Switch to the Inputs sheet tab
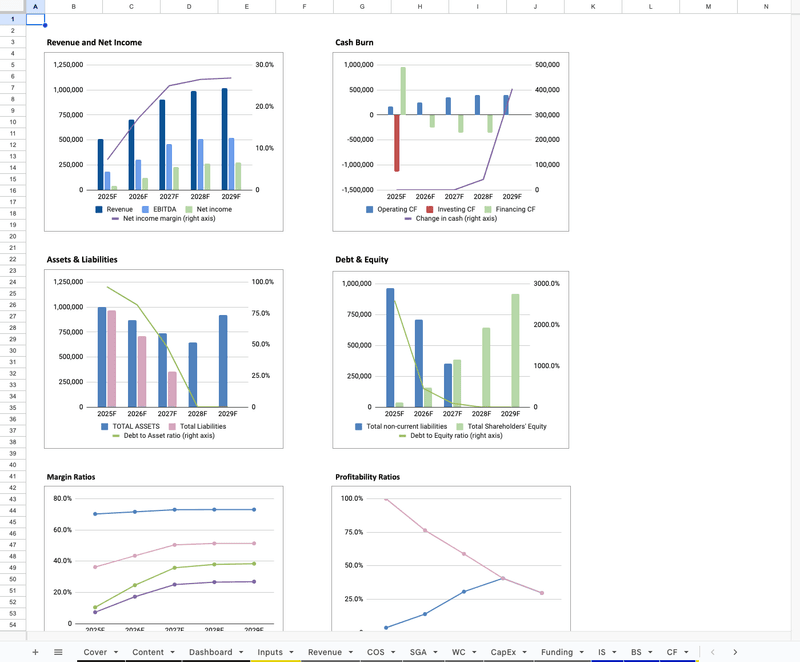The height and width of the screenshot is (662, 800). (x=270, y=652)
